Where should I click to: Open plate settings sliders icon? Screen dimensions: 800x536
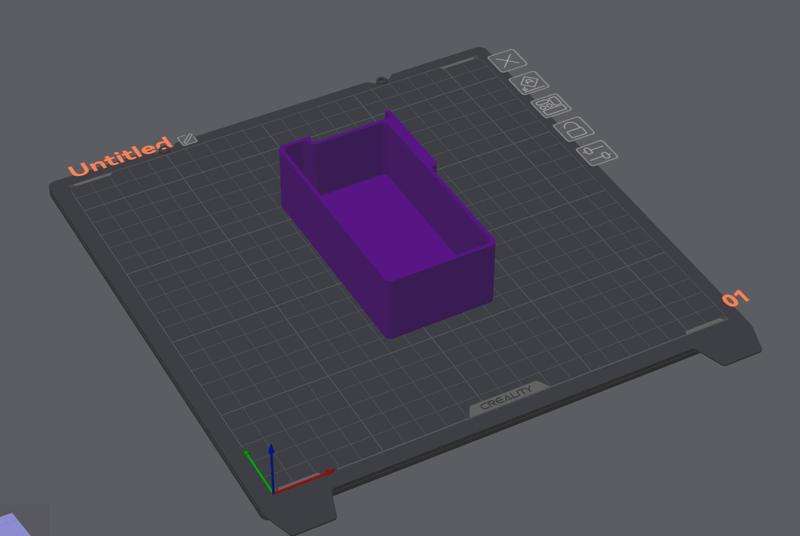point(597,152)
